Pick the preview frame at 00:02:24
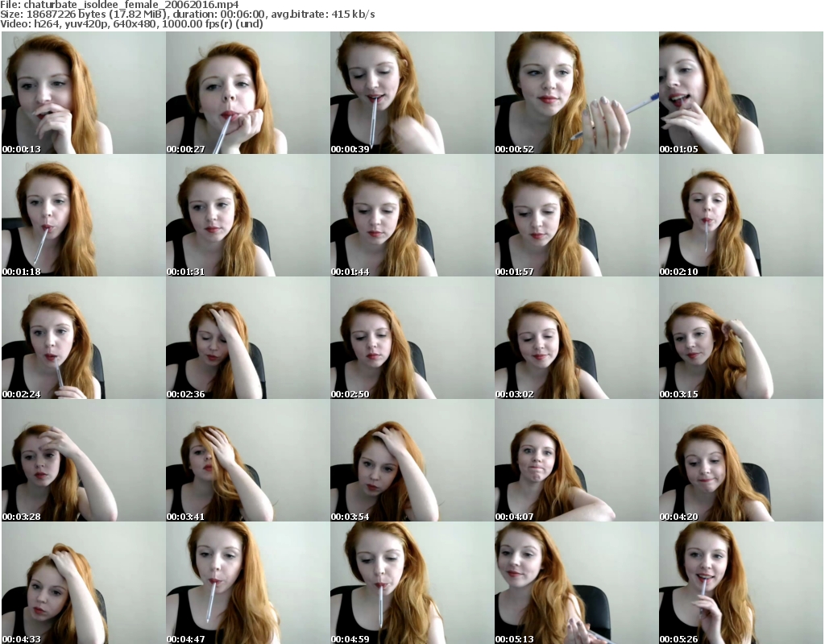825x644 pixels. (x=83, y=338)
